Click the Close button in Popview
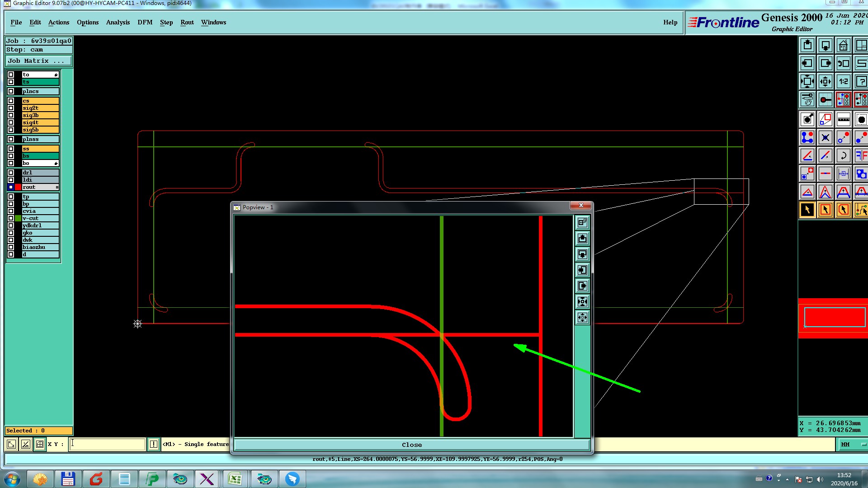 tap(411, 445)
